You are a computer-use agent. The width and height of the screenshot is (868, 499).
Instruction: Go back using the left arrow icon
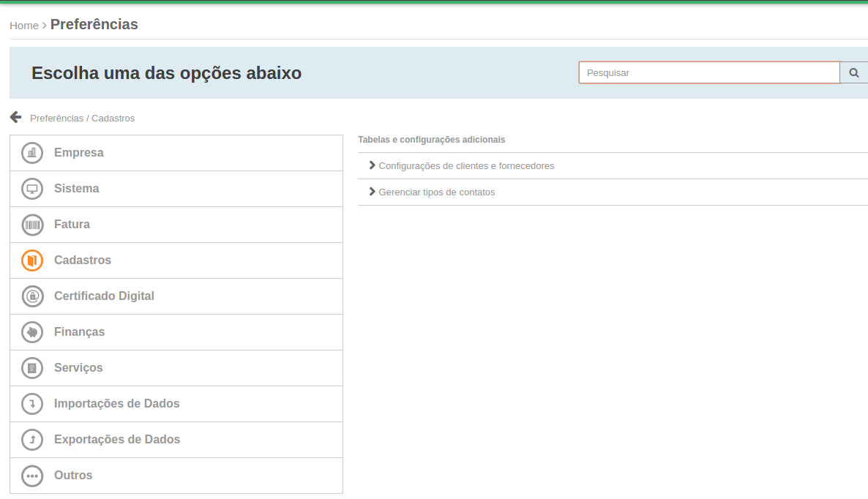click(x=15, y=117)
